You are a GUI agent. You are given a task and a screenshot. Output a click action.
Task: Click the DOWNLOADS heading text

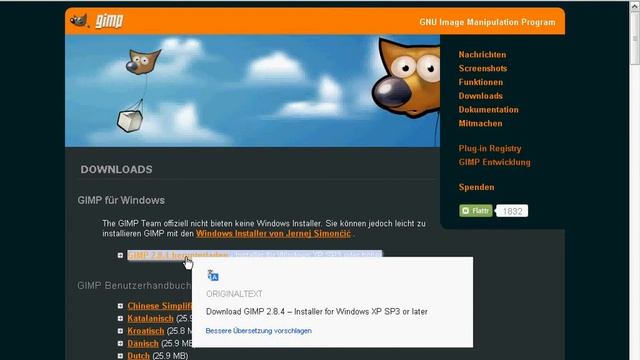click(116, 169)
